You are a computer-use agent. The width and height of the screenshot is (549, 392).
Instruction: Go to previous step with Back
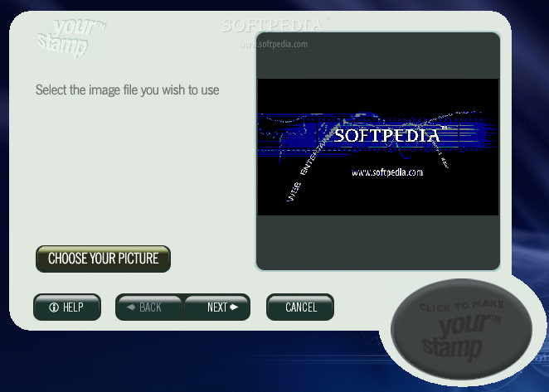click(x=149, y=307)
